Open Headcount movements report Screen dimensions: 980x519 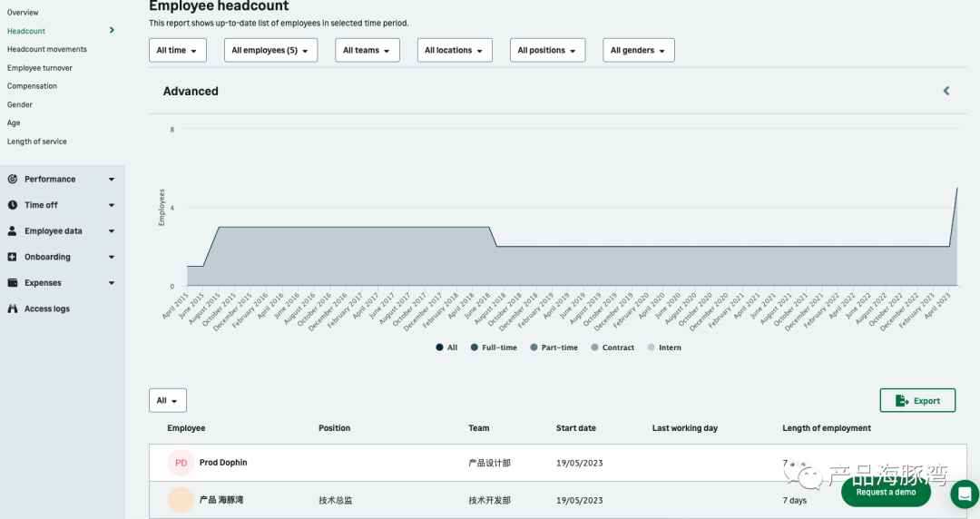(47, 49)
